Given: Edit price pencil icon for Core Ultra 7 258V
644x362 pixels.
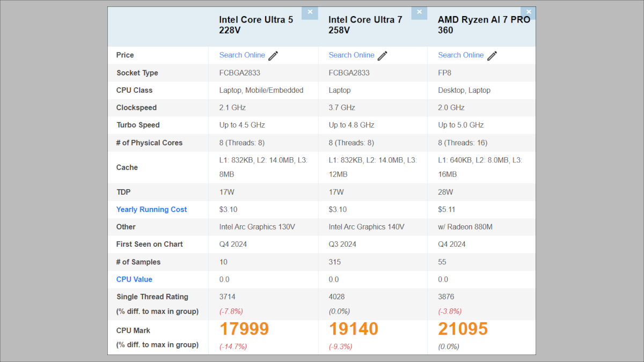Looking at the screenshot, I should click(x=383, y=56).
